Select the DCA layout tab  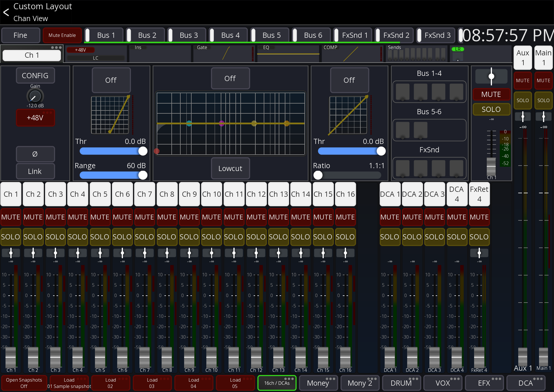click(x=526, y=383)
